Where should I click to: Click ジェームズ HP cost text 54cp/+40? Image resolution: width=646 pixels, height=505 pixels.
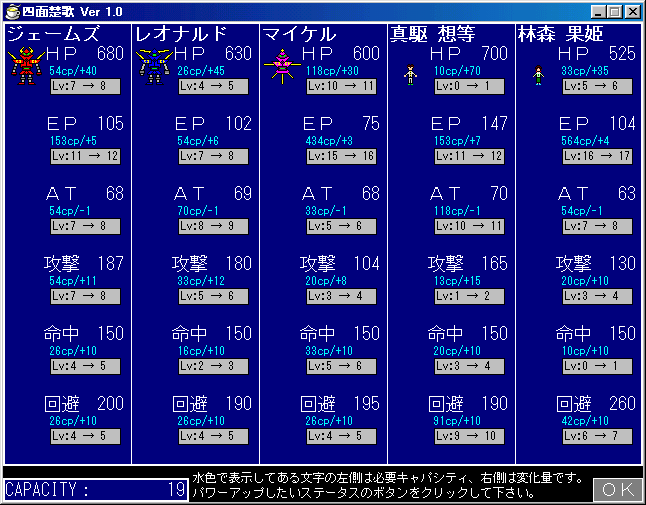point(73,71)
